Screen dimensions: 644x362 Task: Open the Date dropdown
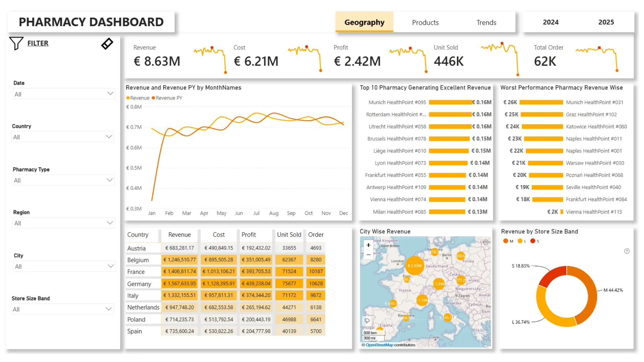click(x=64, y=94)
